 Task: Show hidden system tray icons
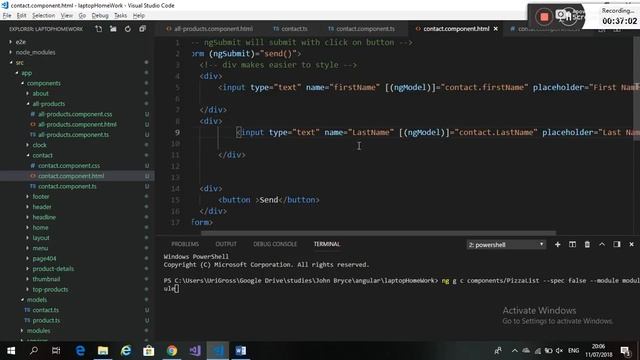pyautogui.click(x=515, y=351)
